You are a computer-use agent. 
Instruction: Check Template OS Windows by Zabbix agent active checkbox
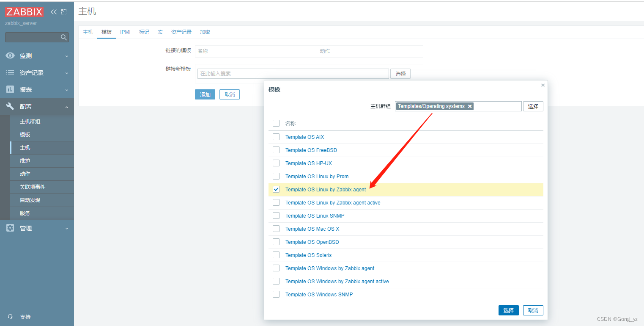[x=276, y=281]
